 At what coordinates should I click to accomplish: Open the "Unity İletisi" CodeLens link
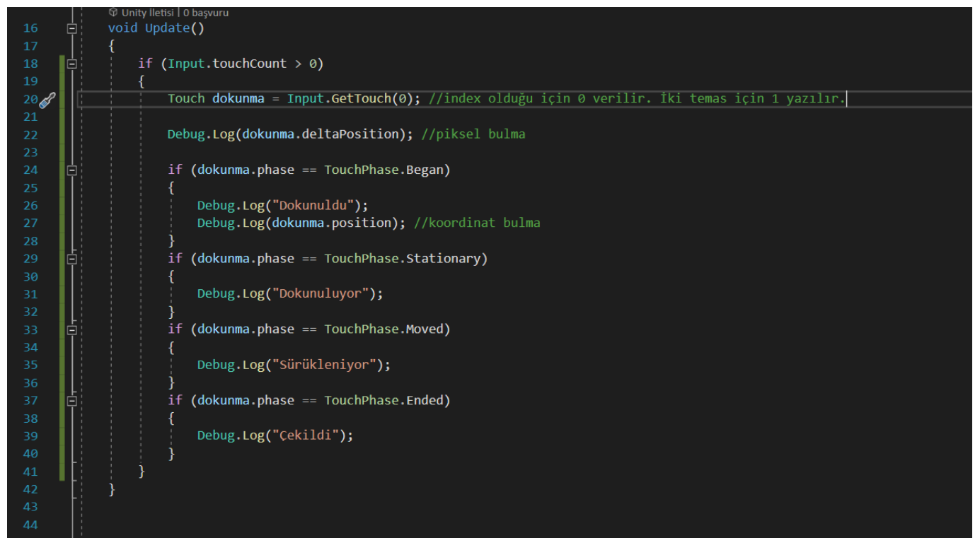(x=149, y=13)
